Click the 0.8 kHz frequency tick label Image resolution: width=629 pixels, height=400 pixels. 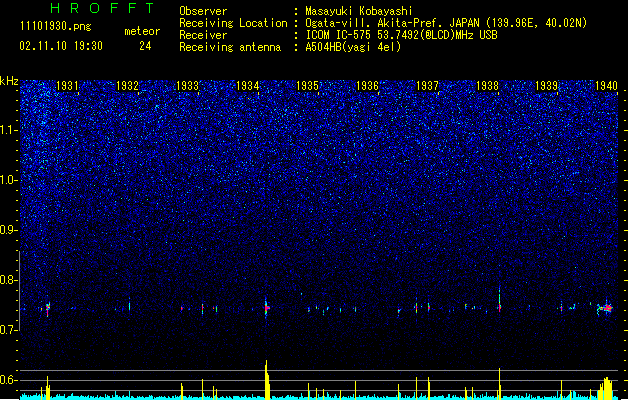[9, 280]
